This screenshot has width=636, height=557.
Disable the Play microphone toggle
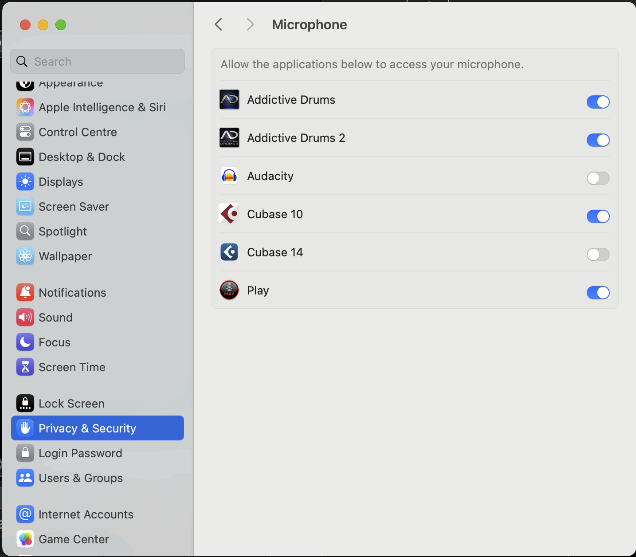click(x=598, y=292)
